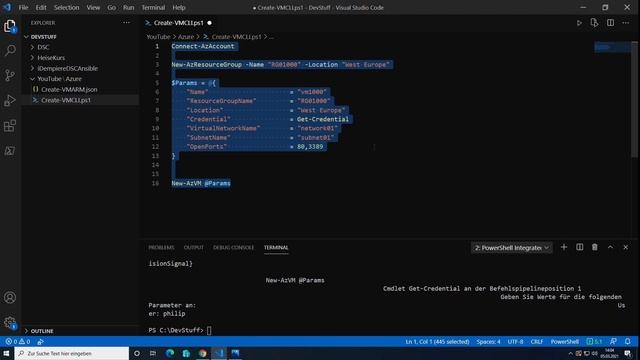Click YouTube in the breadcrumb

158,37
